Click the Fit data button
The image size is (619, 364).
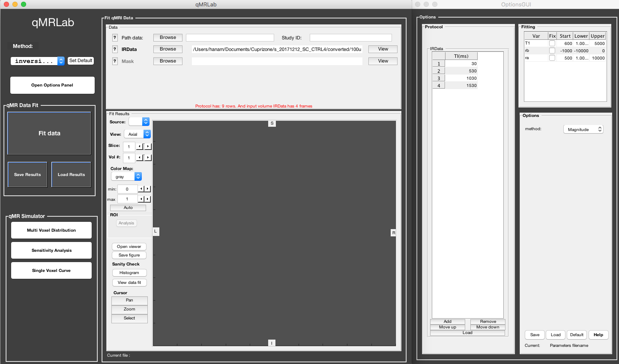(x=49, y=133)
